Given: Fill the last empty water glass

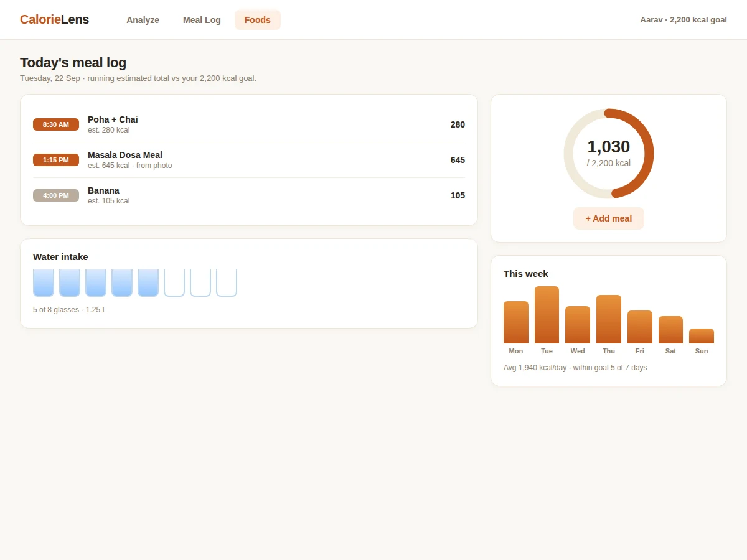Looking at the screenshot, I should 227,283.
